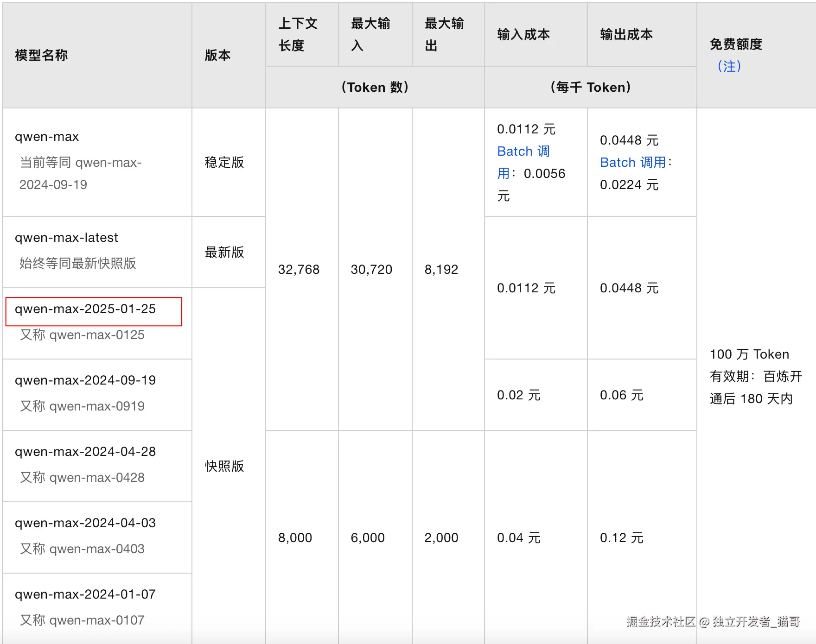Image resolution: width=816 pixels, height=644 pixels.
Task: Select the 8,000 context length value
Action: pos(295,538)
